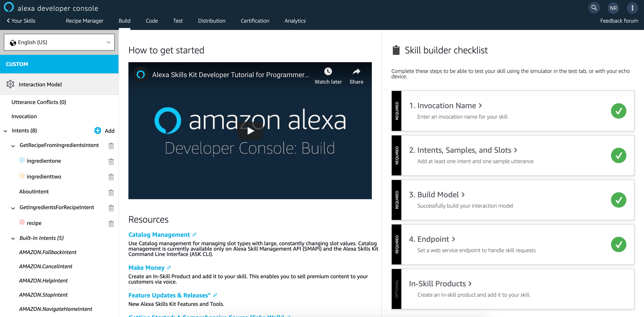
Task: Select AMAZON.CancelIntent
Action: click(46, 267)
